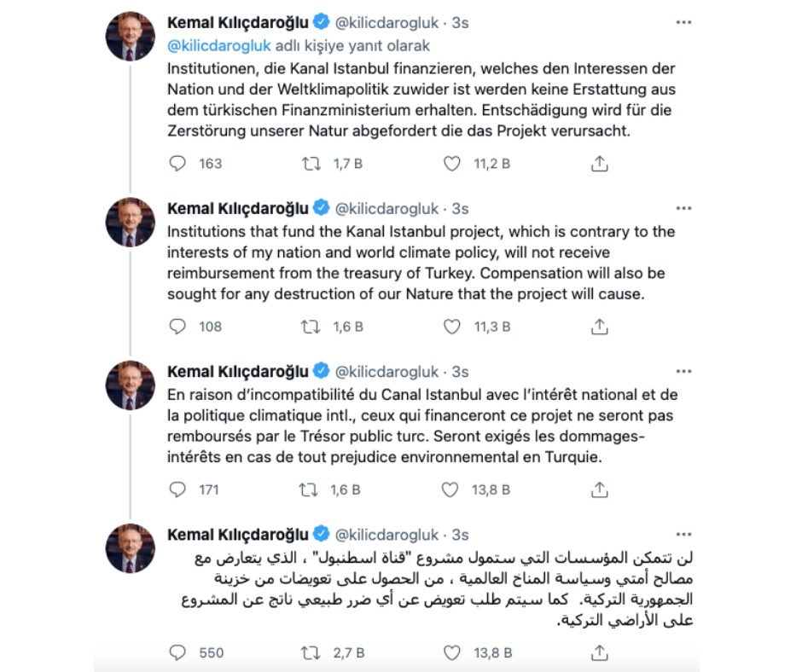Open Kemal Kılıçdaroğlu's profile from the English tweet

tap(237, 208)
